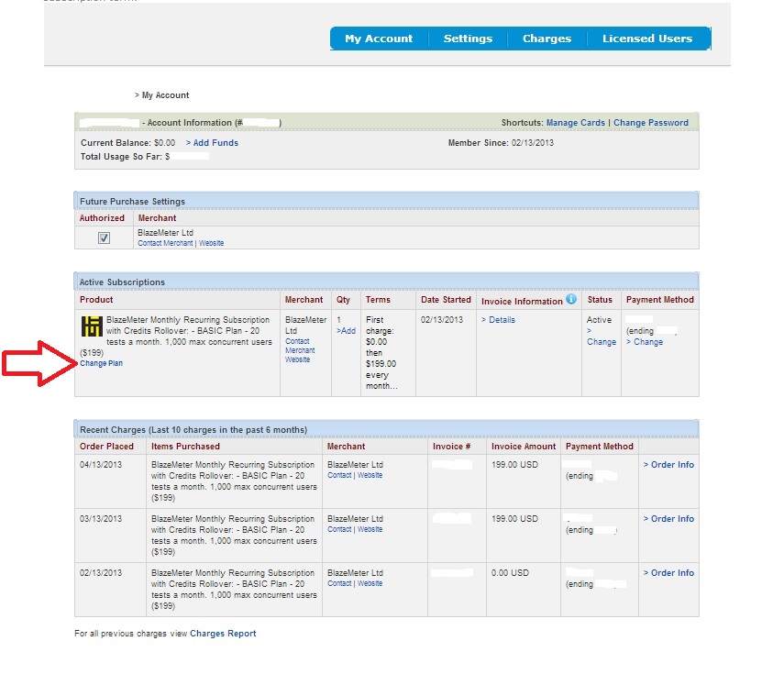The width and height of the screenshot is (784, 674).
Task: Open Website link in Active Subscriptions row
Action: click(297, 359)
